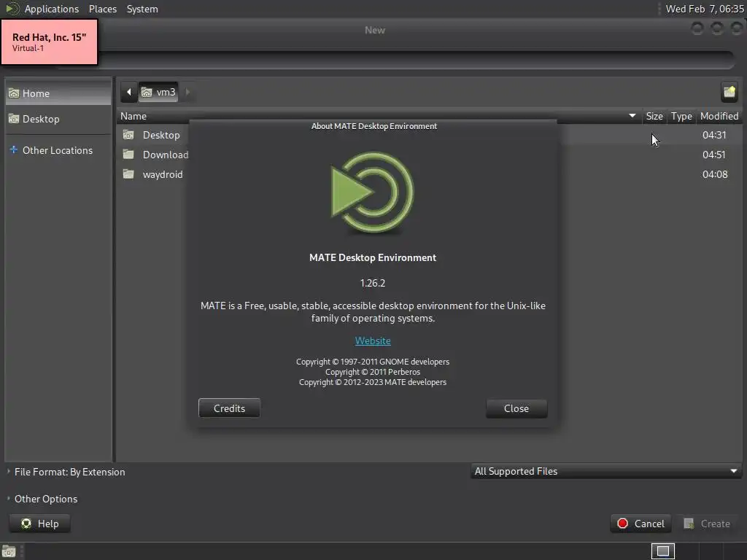The height and width of the screenshot is (560, 747).
Task: Click the 04:51 modified time
Action: (x=713, y=155)
